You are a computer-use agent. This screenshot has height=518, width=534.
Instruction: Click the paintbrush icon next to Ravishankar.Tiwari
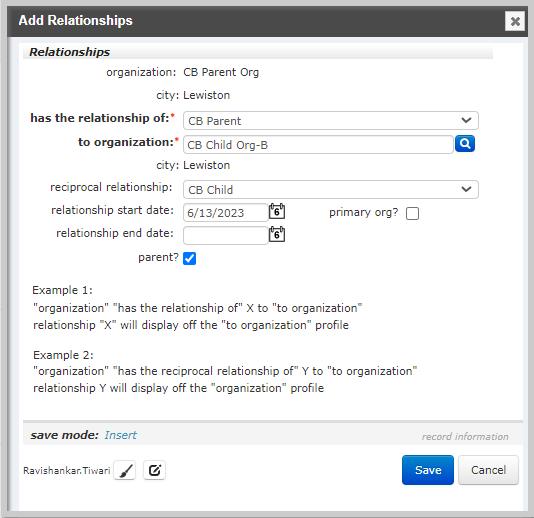(x=125, y=470)
